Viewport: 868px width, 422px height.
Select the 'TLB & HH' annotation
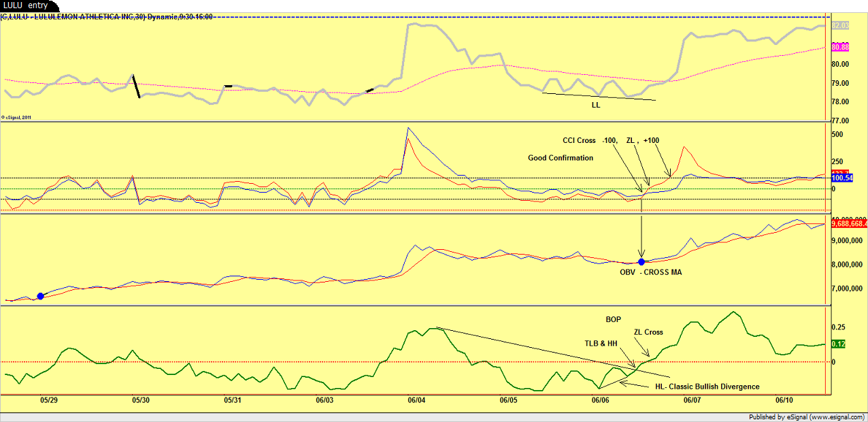[x=601, y=344]
